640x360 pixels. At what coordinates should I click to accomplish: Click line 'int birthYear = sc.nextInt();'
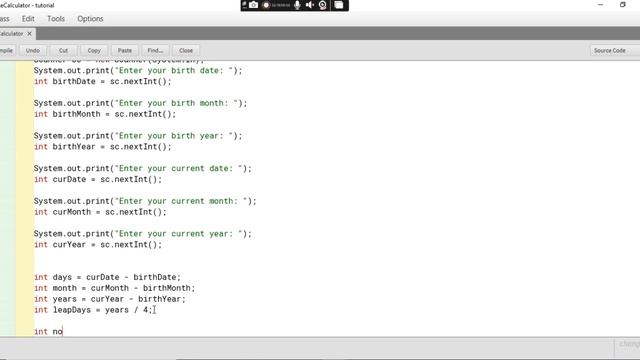point(103,147)
